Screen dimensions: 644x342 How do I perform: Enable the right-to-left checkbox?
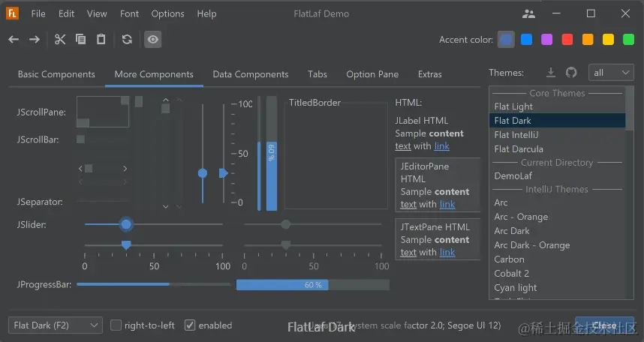[143, 325]
